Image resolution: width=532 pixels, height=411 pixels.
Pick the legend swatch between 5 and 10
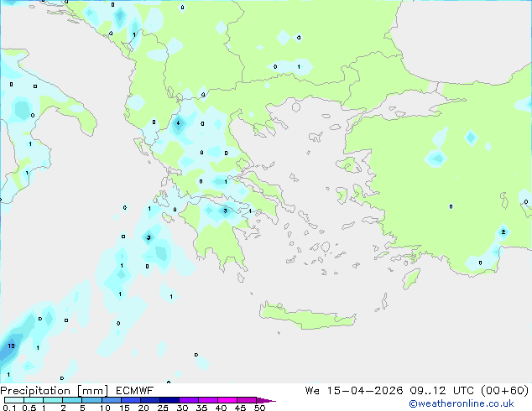point(91,400)
